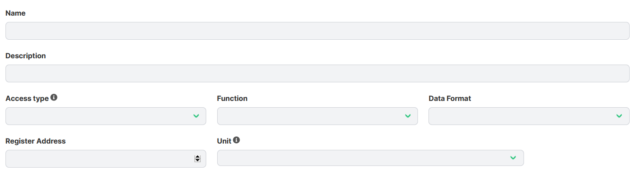This screenshot has width=644, height=171.
Task: Click the info icon beside Access type
Action: [54, 98]
